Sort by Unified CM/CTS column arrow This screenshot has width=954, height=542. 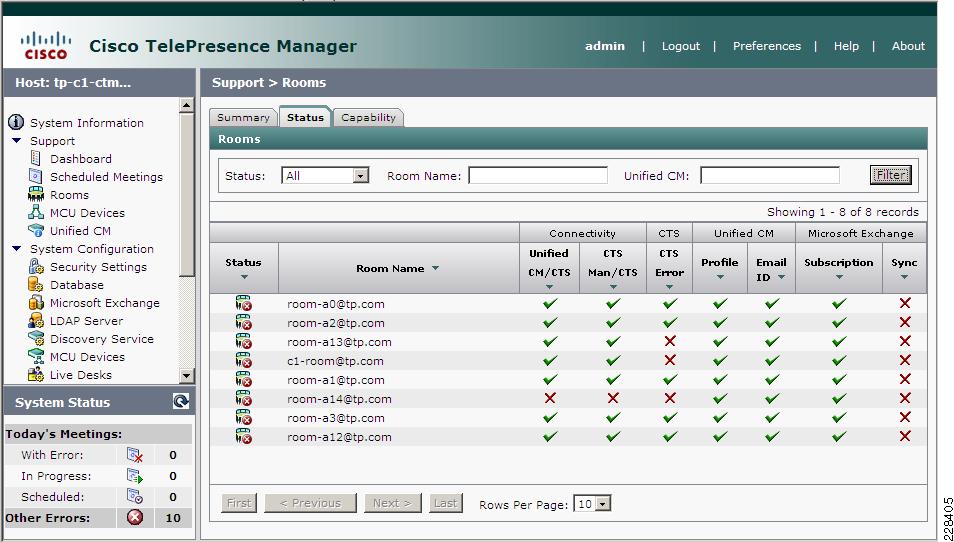549,287
